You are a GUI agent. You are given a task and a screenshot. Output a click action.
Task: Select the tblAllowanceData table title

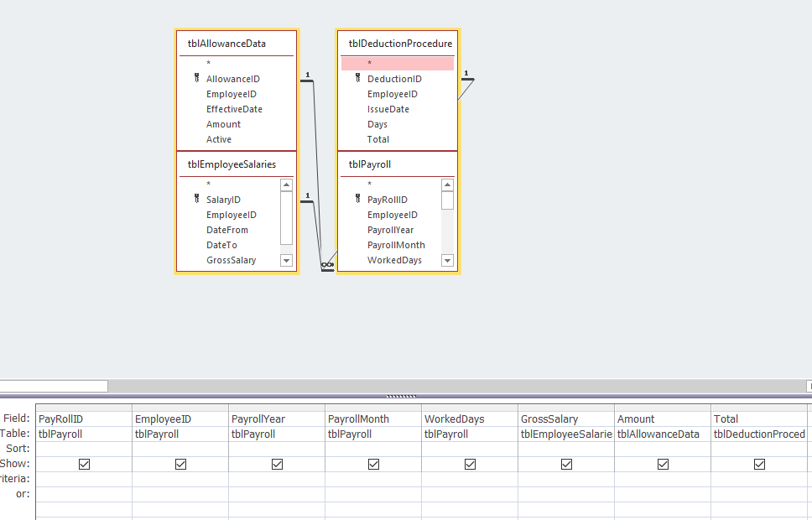click(226, 44)
